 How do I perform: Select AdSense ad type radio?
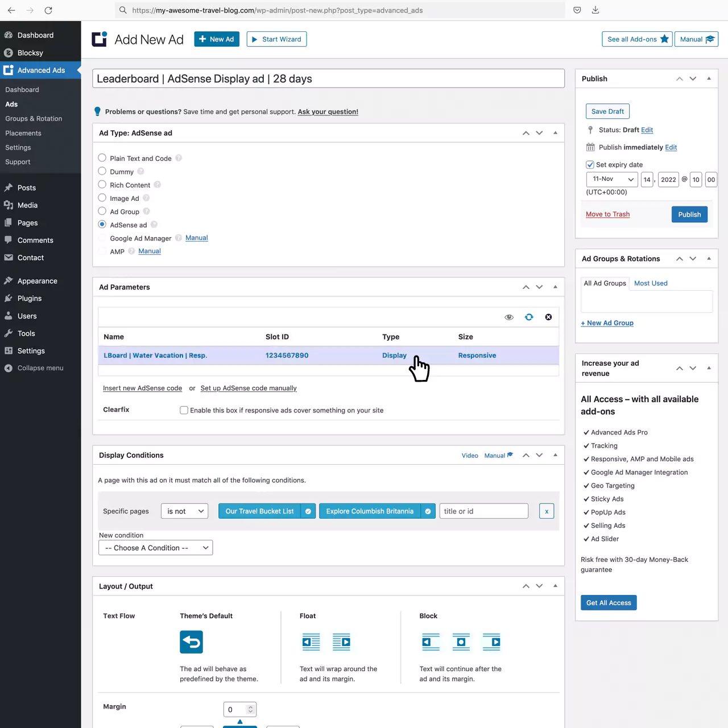pyautogui.click(x=102, y=224)
